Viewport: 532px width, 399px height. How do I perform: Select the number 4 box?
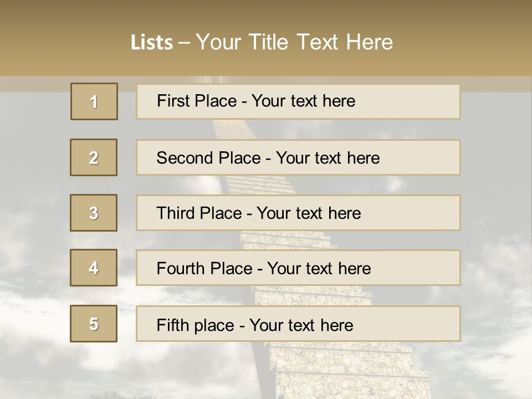click(94, 268)
